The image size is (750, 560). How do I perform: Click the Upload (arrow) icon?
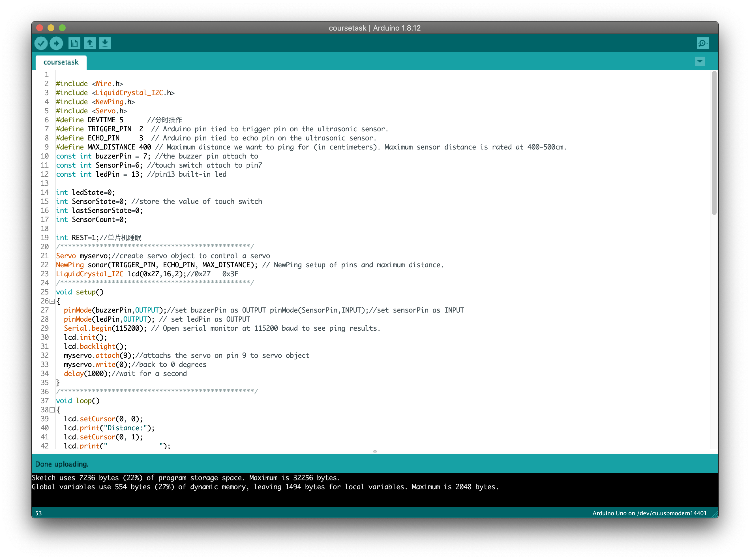click(x=57, y=43)
